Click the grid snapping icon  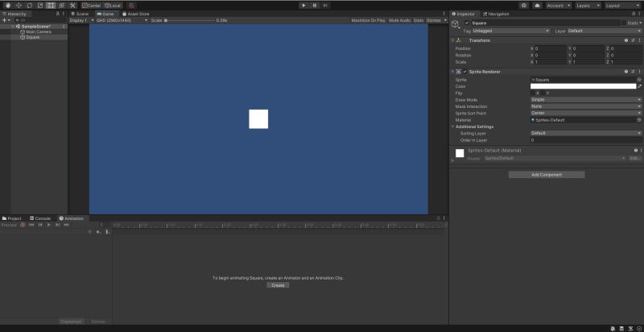pos(131,6)
